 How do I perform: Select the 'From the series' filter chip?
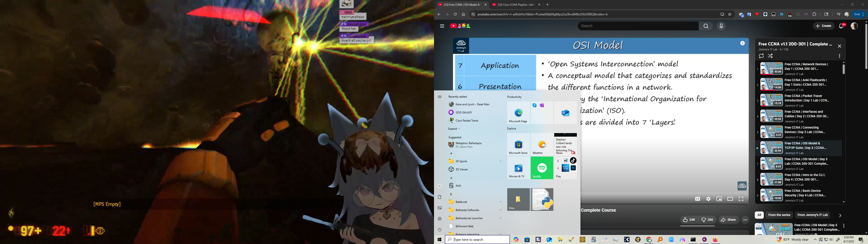click(x=779, y=215)
